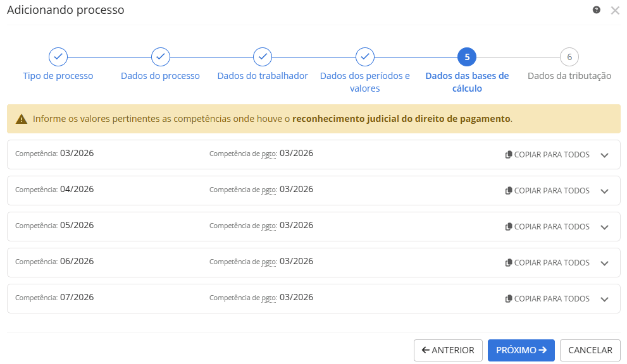Click the copy icon on the 04/2026 row
Screen dimensions: 627x364
tap(509, 190)
